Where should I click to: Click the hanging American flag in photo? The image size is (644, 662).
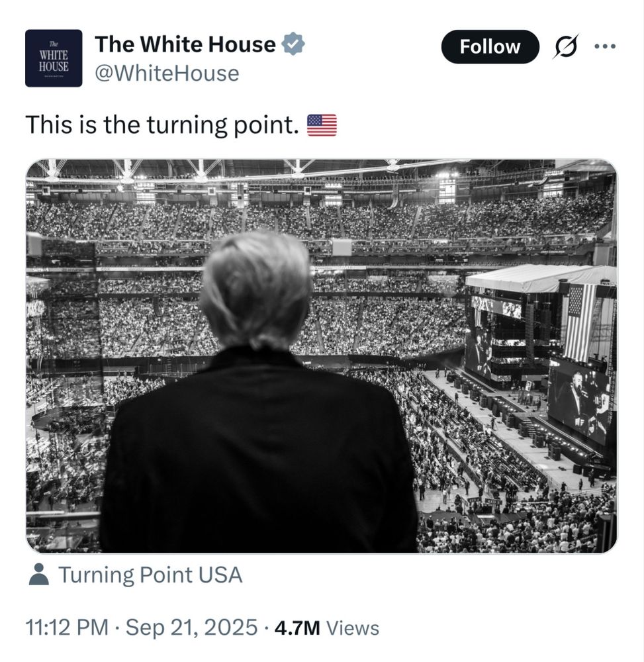[581, 321]
